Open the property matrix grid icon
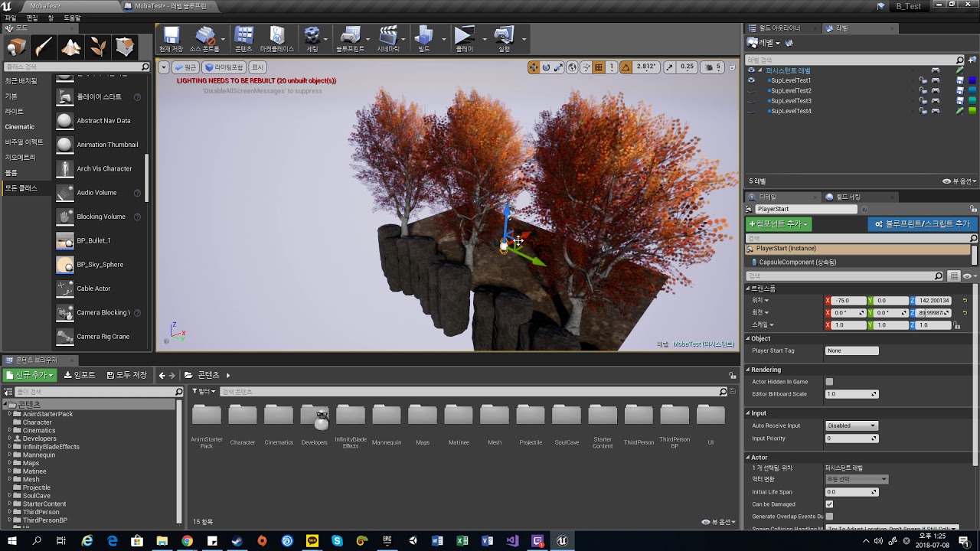Viewport: 980px width, 551px height. pos(954,276)
